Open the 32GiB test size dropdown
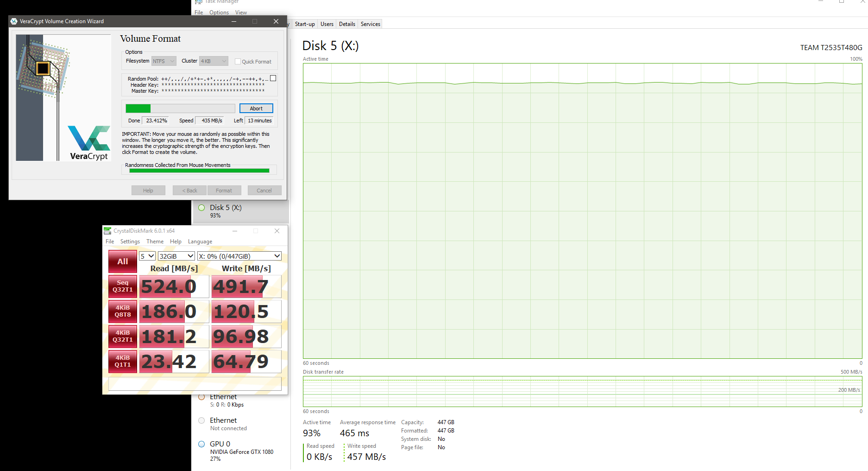The width and height of the screenshot is (868, 471). pyautogui.click(x=176, y=256)
